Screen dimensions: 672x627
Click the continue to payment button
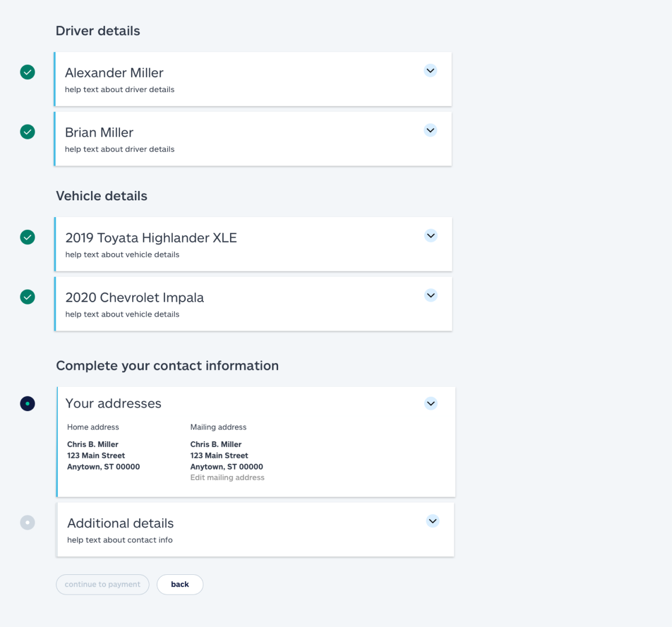[103, 585]
